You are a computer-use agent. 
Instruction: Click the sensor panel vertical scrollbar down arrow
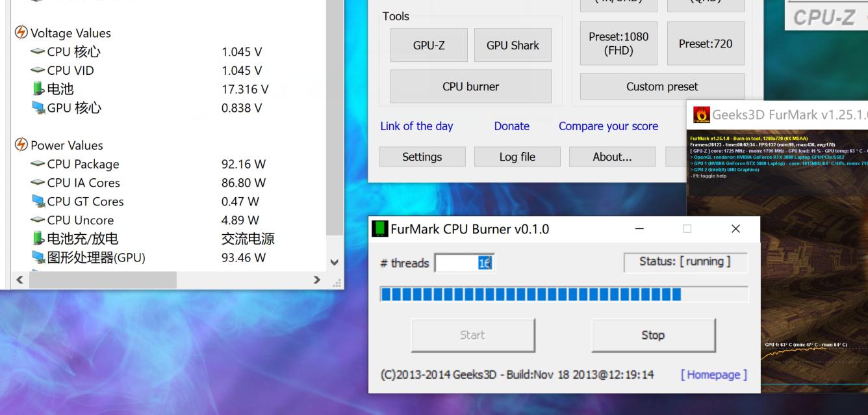[x=335, y=262]
